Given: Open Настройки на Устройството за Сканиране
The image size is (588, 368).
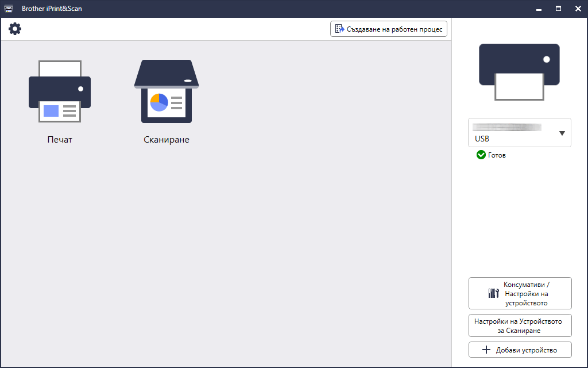Looking at the screenshot, I should (x=520, y=325).
